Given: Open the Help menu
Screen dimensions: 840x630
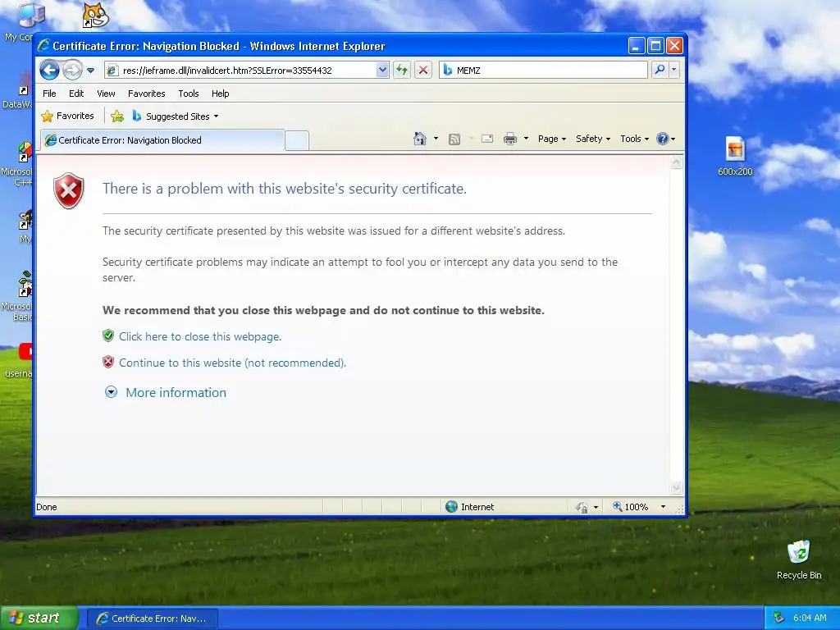Looking at the screenshot, I should [x=220, y=94].
